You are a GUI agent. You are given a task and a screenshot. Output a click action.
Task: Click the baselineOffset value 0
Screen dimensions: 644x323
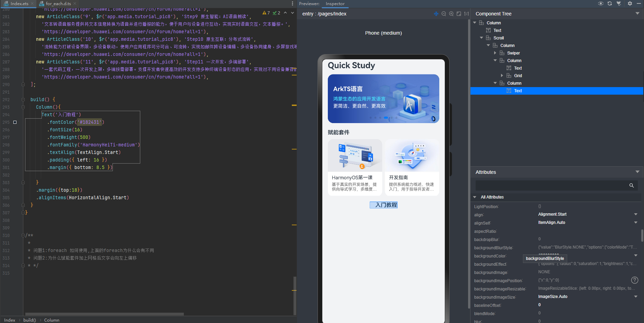pos(539,305)
